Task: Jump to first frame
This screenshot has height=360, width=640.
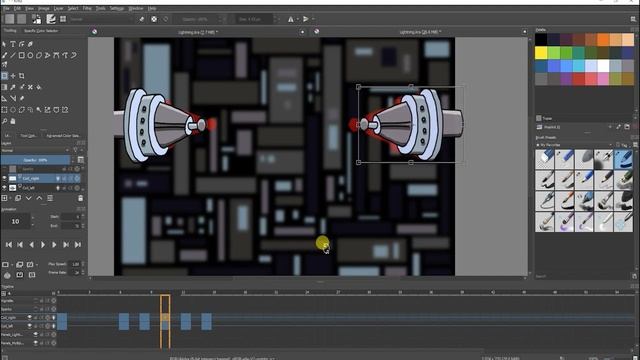Action: [x=9, y=244]
